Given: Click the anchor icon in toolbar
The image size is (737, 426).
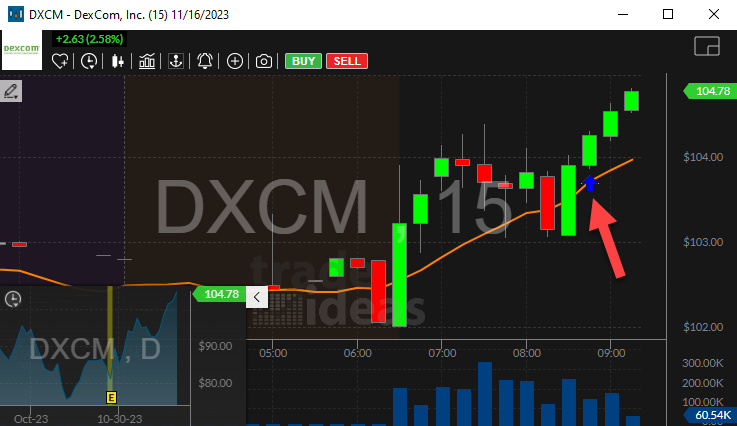Looking at the screenshot, I should [x=176, y=61].
